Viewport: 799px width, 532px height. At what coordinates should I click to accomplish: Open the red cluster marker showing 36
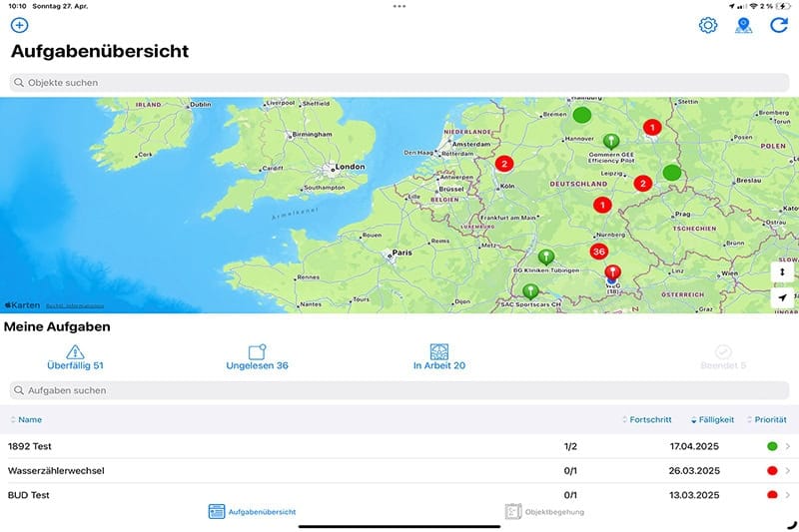pos(599,252)
